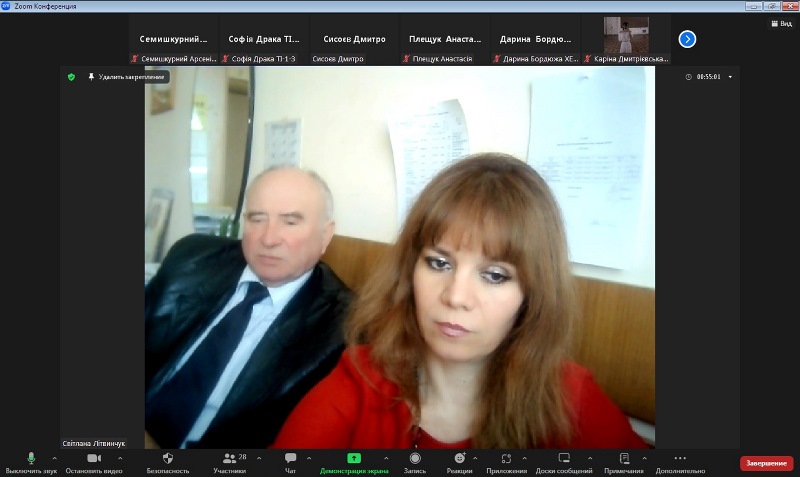Image resolution: width=800 pixels, height=477 pixels.
Task: Select Софія Драка participant tile
Action: [264, 39]
